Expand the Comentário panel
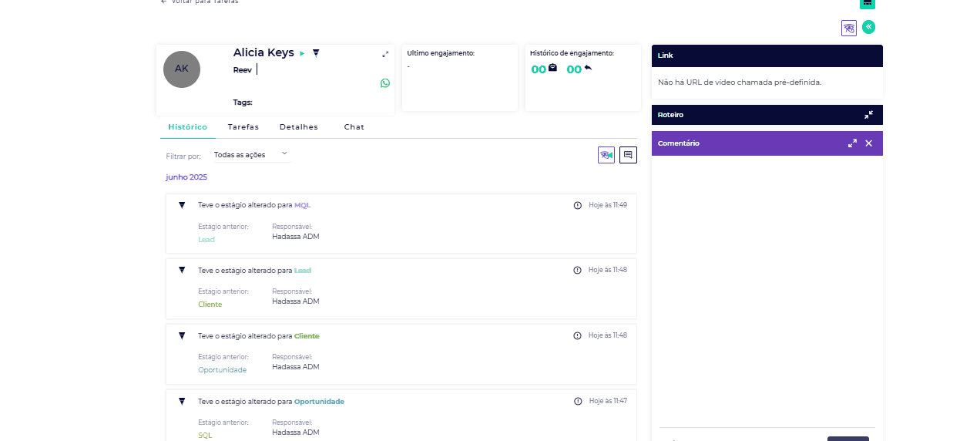Image resolution: width=980 pixels, height=441 pixels. click(x=853, y=143)
